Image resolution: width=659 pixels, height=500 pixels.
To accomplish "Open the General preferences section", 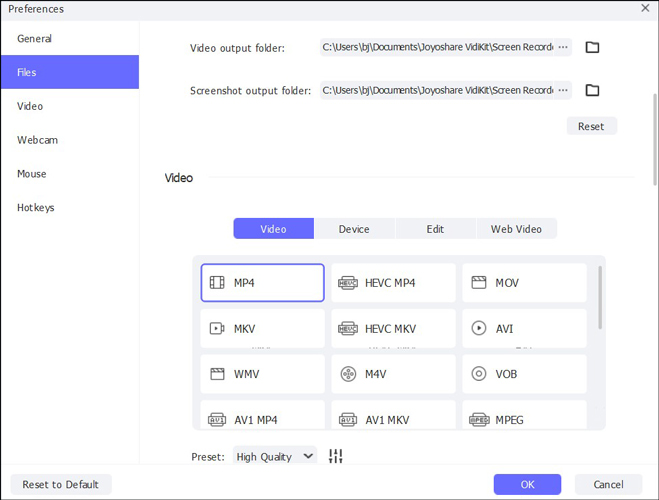I will 70,39.
